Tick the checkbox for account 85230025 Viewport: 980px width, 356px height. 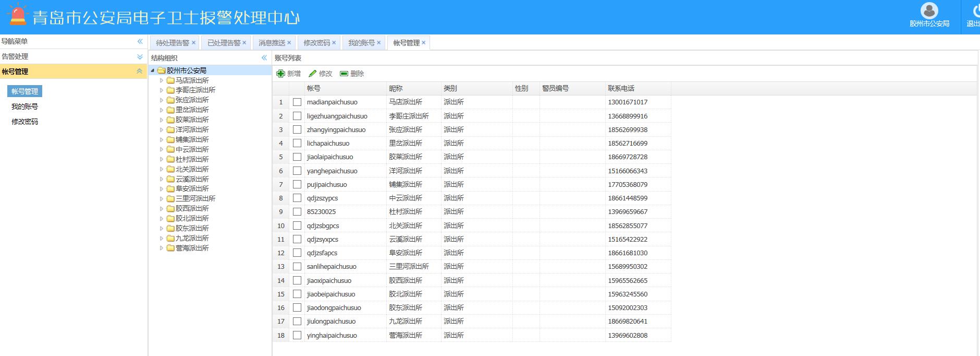coord(297,211)
